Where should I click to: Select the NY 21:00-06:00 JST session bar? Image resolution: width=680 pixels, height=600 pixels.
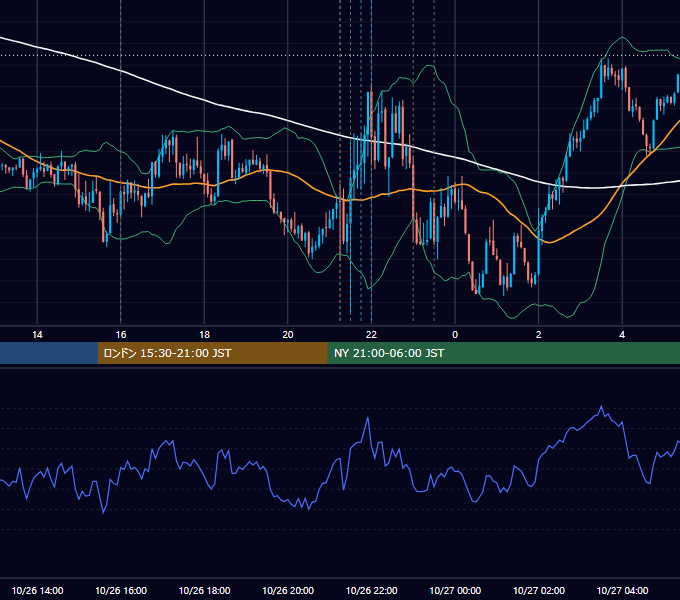(503, 353)
